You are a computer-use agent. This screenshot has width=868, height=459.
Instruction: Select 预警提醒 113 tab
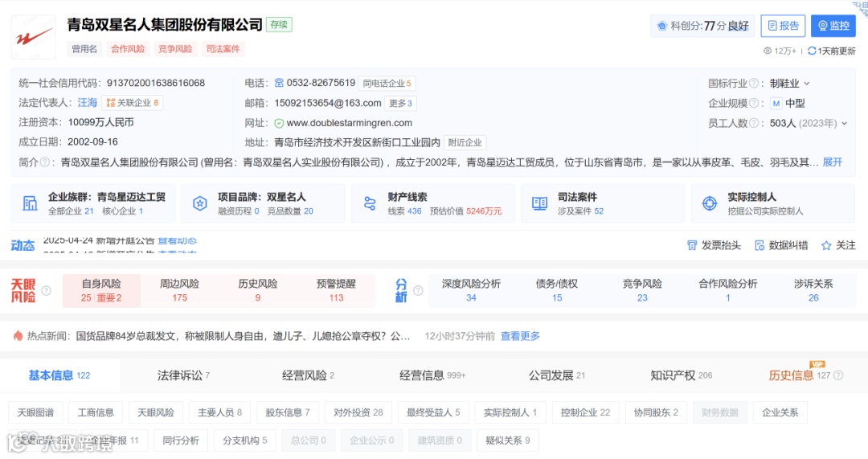point(336,291)
